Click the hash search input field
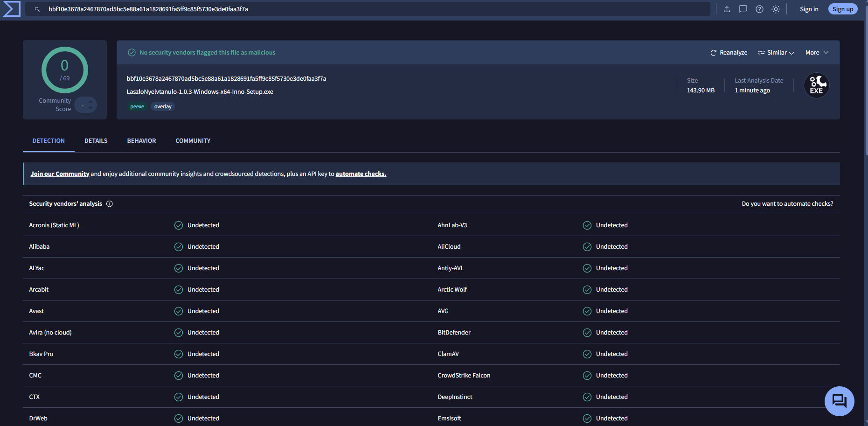868x426 pixels. click(368, 9)
